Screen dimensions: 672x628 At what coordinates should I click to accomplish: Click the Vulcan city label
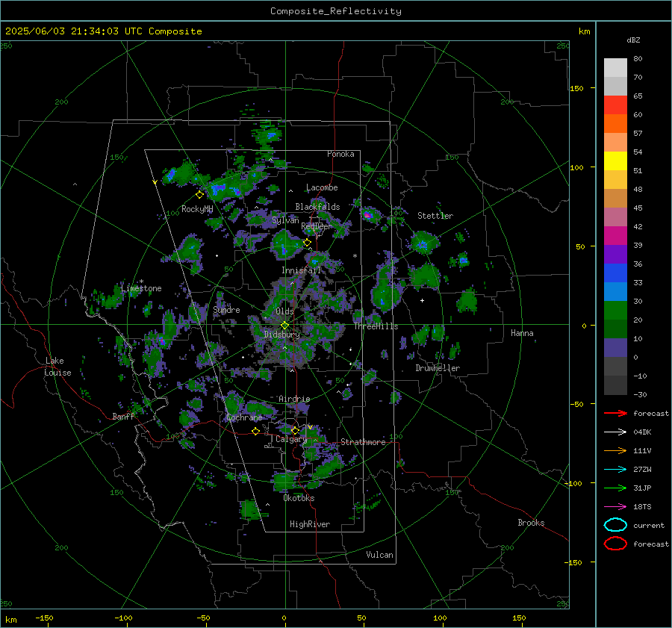pyautogui.click(x=379, y=555)
